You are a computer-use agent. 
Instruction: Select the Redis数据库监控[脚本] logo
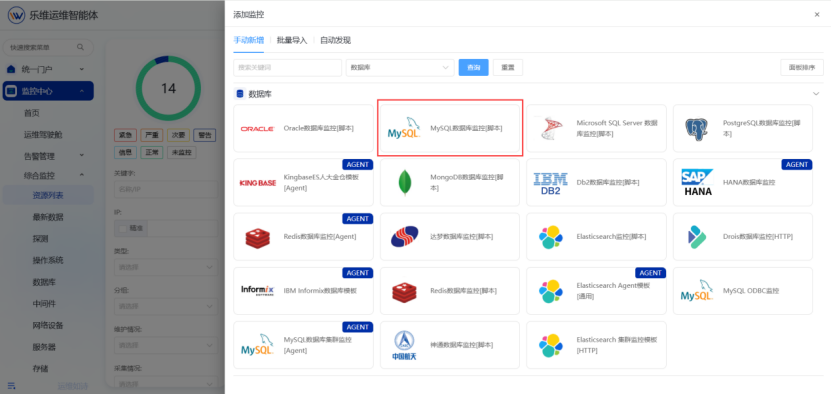click(404, 292)
